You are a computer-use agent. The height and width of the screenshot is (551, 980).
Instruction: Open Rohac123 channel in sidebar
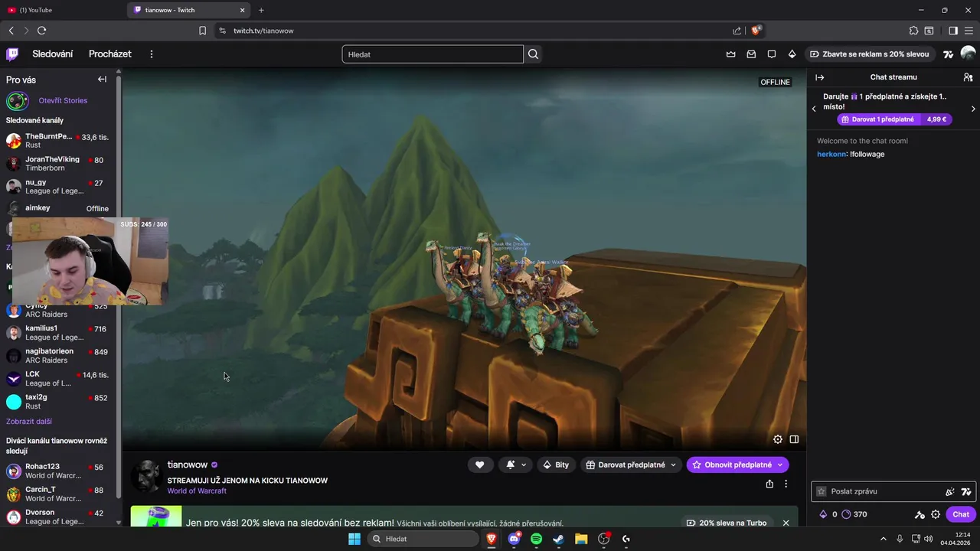(59, 471)
